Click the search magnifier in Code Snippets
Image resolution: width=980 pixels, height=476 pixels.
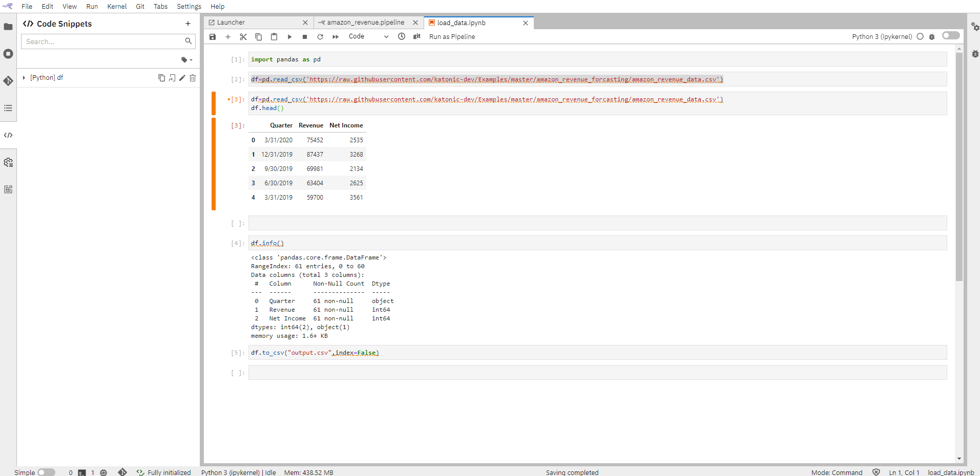point(189,41)
